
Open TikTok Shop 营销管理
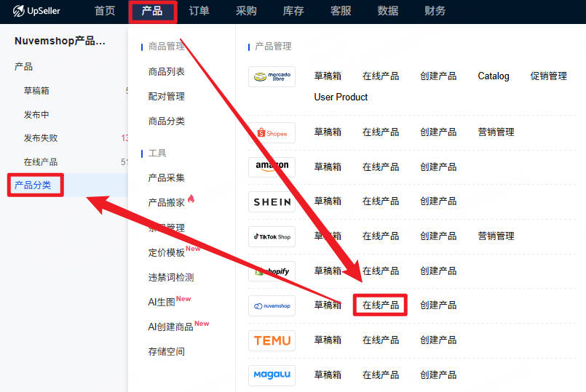[x=496, y=236]
